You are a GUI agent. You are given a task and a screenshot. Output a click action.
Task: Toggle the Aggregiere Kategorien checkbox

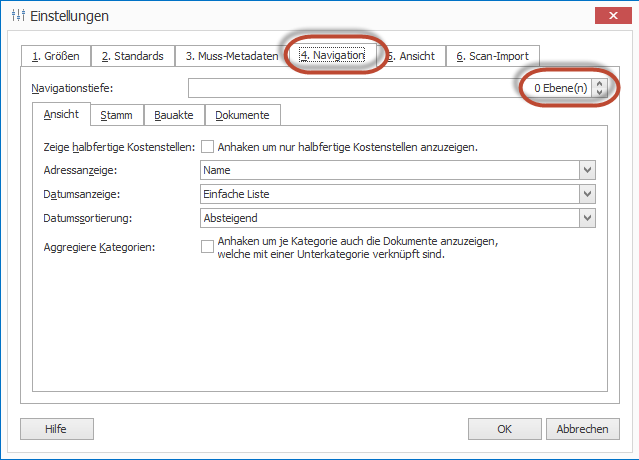pyautogui.click(x=207, y=246)
